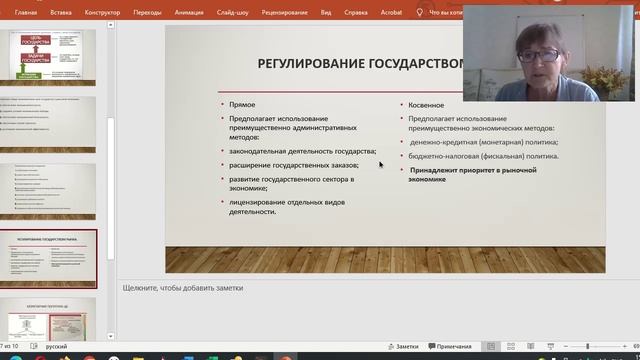This screenshot has height=360, width=640.
Task: Click the zoom slider handle
Action: coord(587,347)
